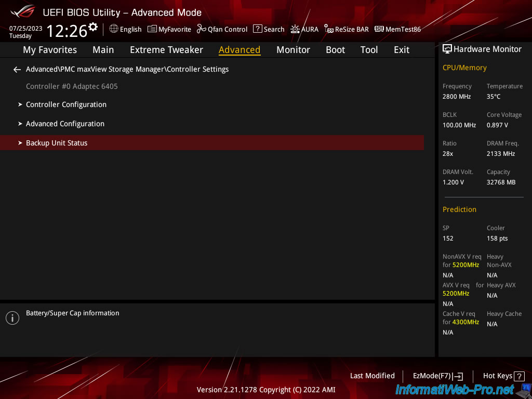The image size is (532, 399).
Task: Switch to the Main tab
Action: click(103, 50)
